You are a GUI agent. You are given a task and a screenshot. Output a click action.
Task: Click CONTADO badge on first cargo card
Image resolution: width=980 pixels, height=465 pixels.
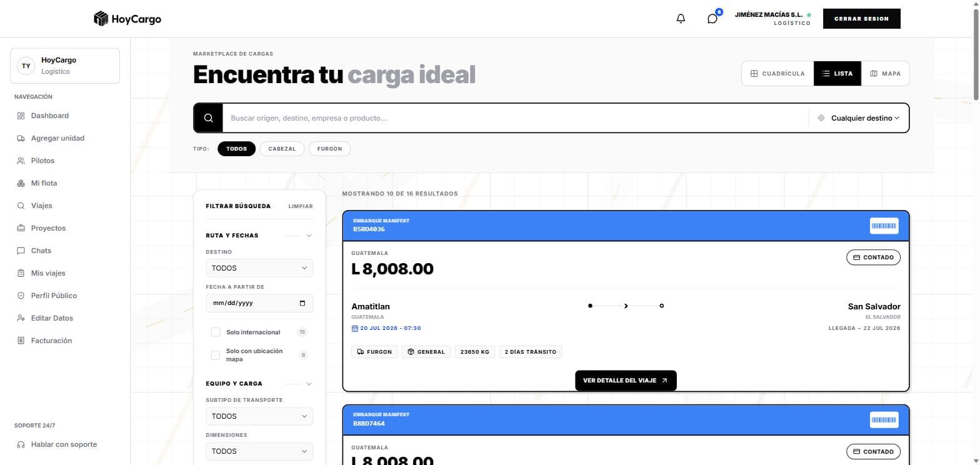873,257
